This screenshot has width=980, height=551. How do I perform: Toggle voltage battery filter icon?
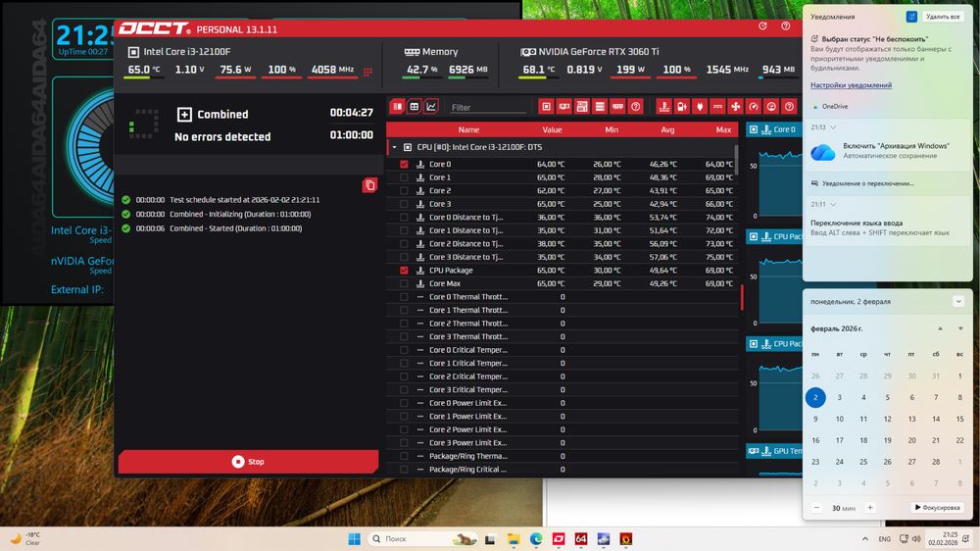[682, 107]
